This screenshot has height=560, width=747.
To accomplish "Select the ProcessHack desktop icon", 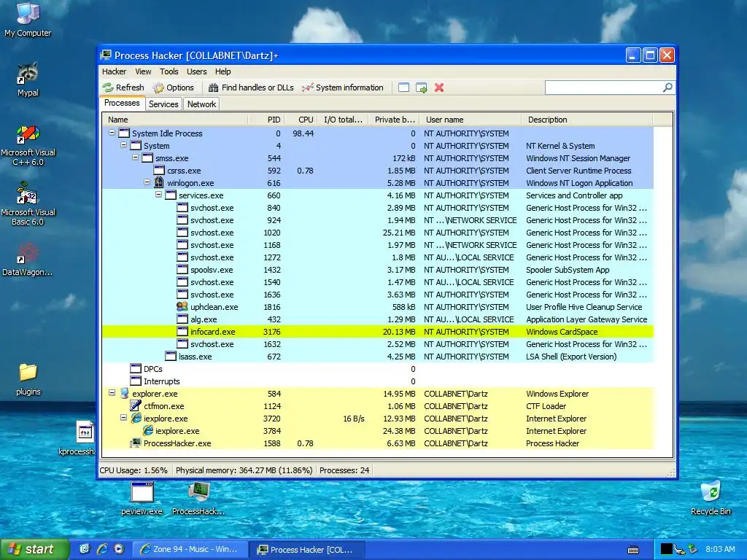I will coord(198,499).
